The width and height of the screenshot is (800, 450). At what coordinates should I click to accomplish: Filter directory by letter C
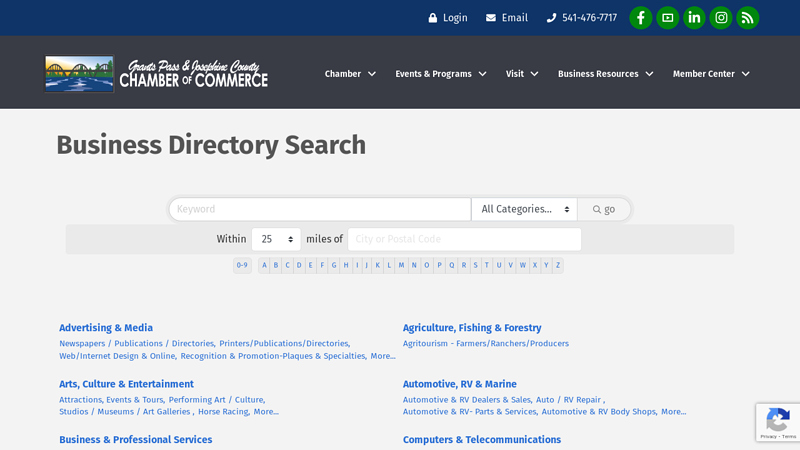point(287,265)
